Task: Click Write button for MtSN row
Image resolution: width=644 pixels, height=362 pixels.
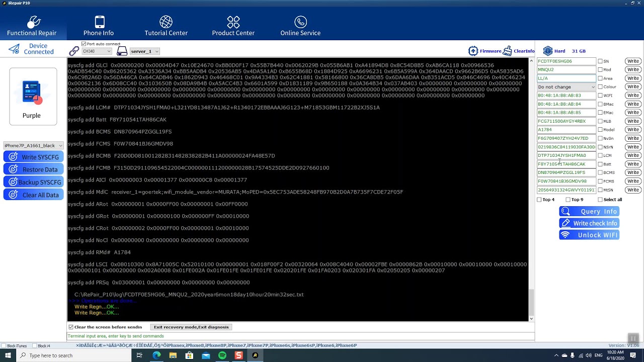Action: coord(633,190)
